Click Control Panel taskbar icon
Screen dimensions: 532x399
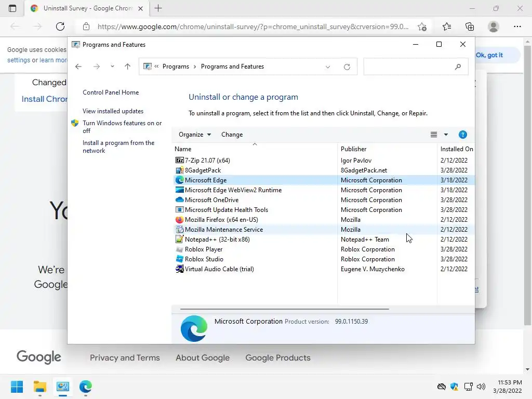(63, 387)
